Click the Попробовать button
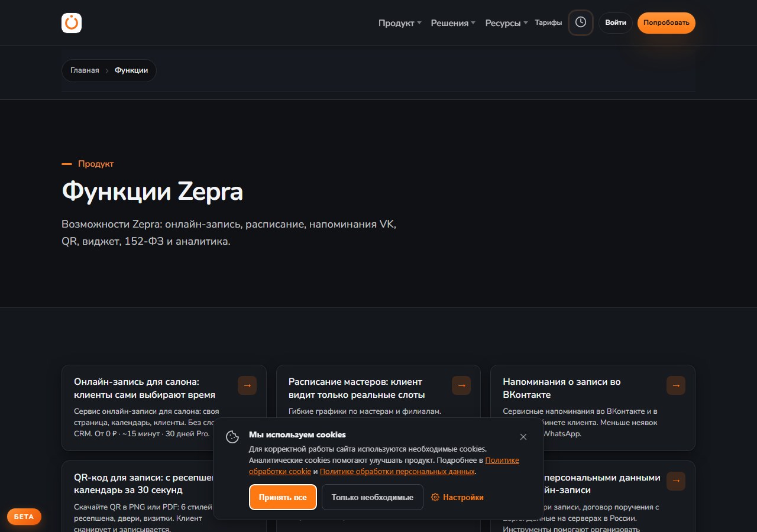Screen dimensions: 757x532 [667, 23]
